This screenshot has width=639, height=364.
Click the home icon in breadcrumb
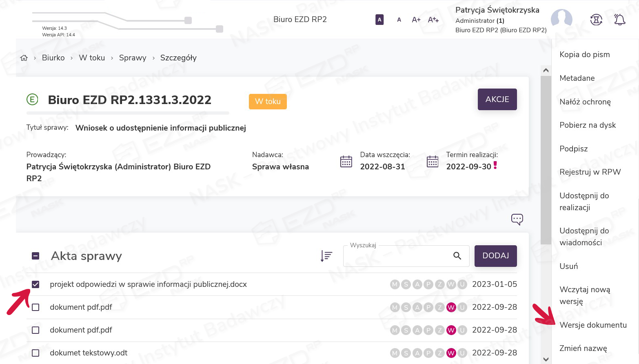[x=24, y=58]
